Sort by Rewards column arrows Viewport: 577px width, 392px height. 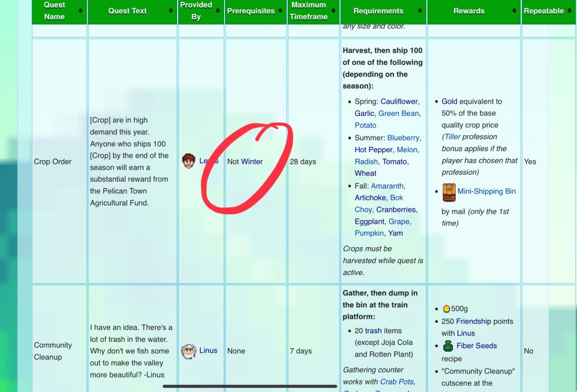pyautogui.click(x=514, y=11)
